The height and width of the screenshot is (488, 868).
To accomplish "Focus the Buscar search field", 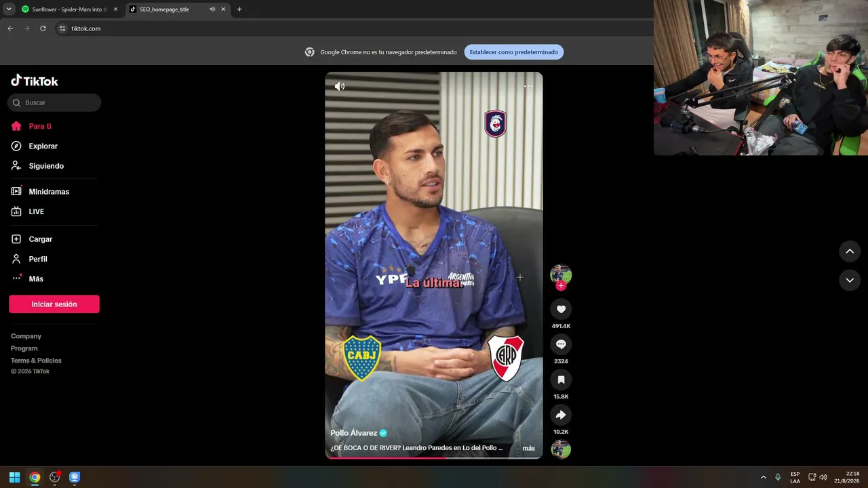I will [x=54, y=102].
